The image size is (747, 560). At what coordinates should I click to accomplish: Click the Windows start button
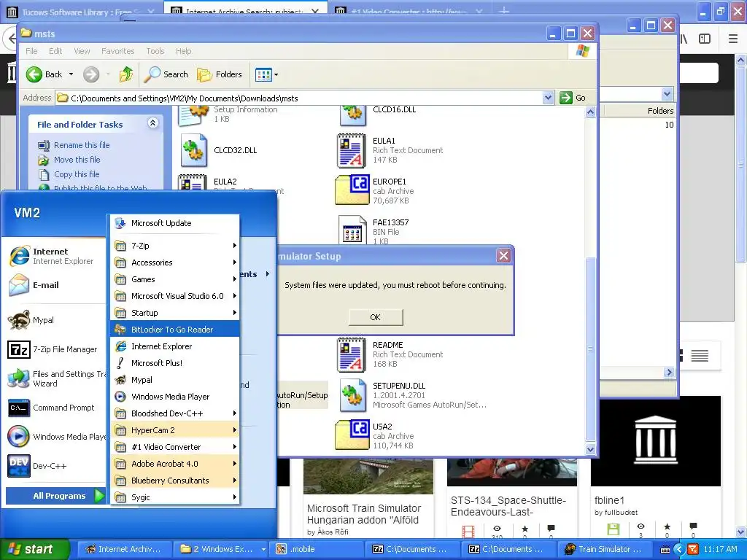[34, 549]
